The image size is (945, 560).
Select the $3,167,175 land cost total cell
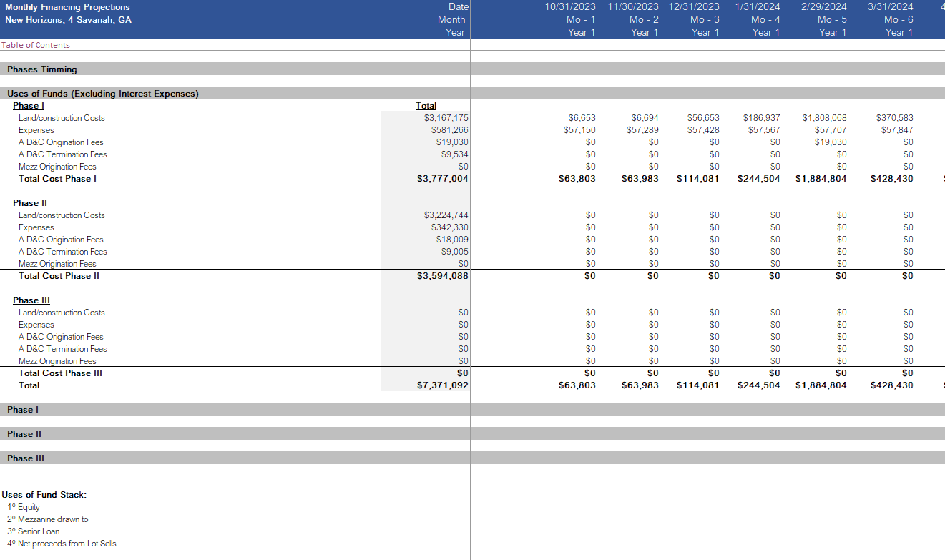[x=446, y=118]
